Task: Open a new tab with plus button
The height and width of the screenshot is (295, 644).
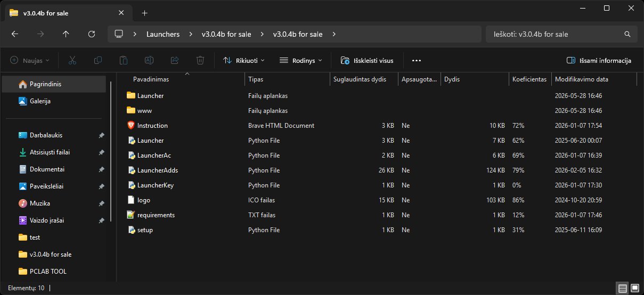Action: tap(144, 13)
